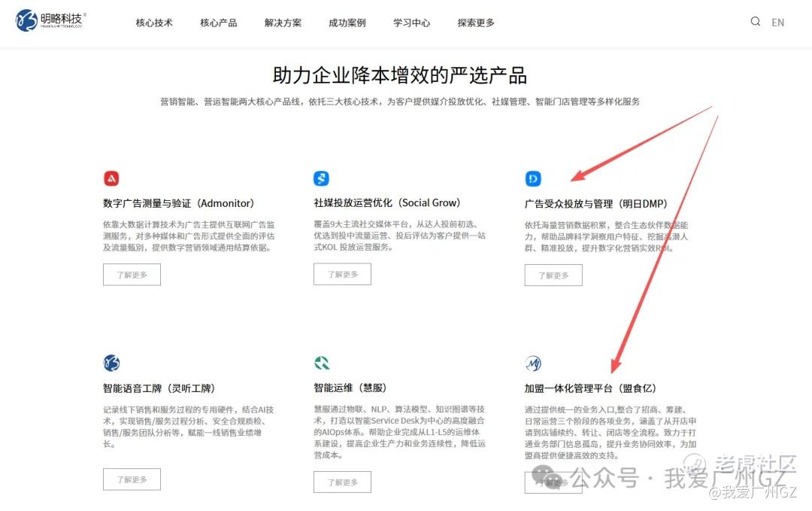
Task: Click heading 智能语音工牌 (灵听工牌)
Action: tap(159, 388)
